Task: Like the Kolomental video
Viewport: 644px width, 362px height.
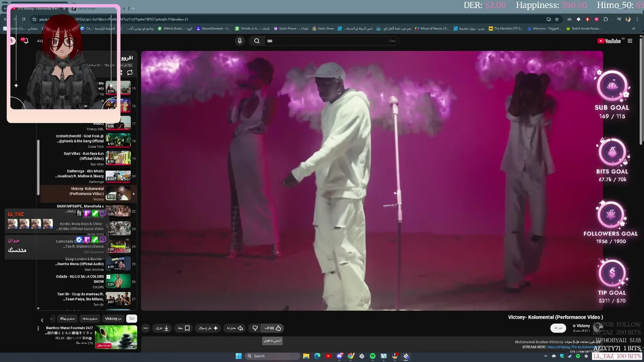Action: coord(273,328)
